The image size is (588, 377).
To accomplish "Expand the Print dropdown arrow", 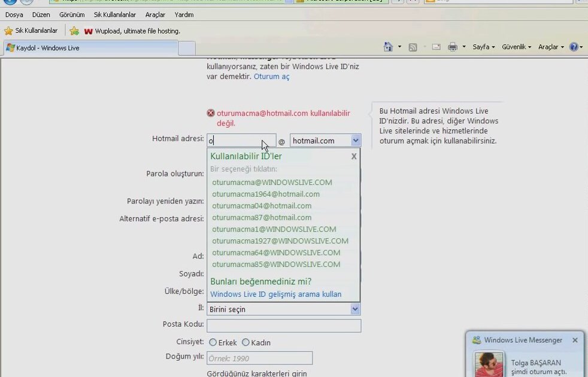I will 464,47.
